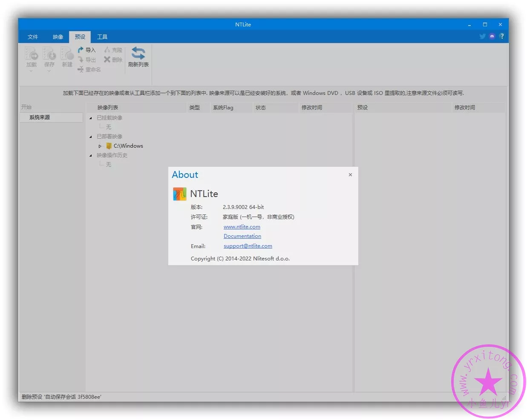Click the 开始 sidebar heading
527x420 pixels.
(26, 107)
